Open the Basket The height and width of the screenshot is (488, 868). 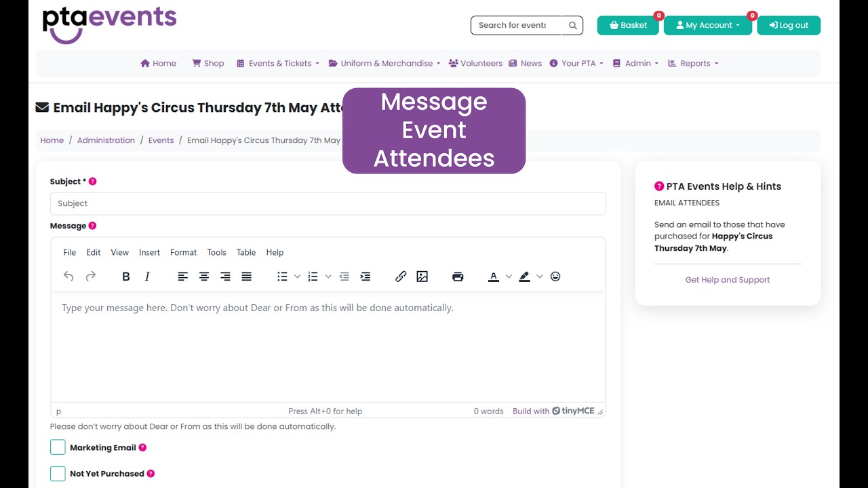tap(628, 26)
